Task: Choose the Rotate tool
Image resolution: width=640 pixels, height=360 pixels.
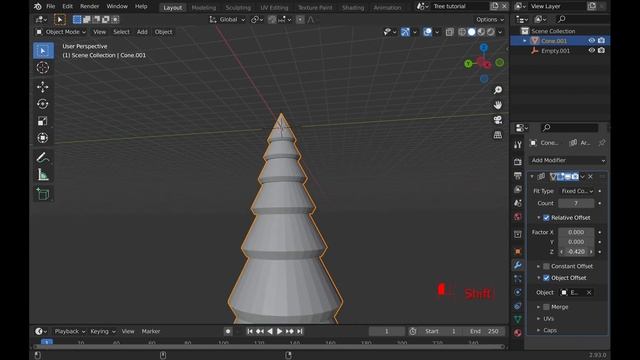Action: (x=43, y=104)
